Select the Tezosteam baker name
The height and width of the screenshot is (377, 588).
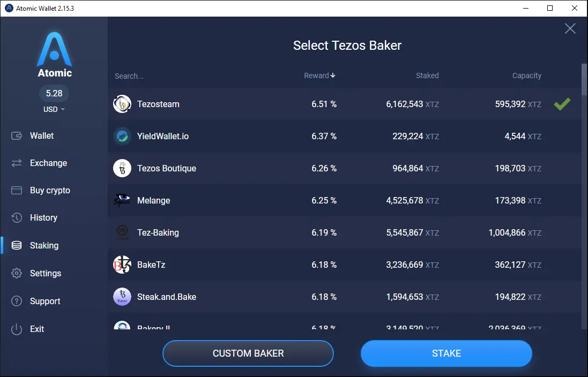pos(158,104)
